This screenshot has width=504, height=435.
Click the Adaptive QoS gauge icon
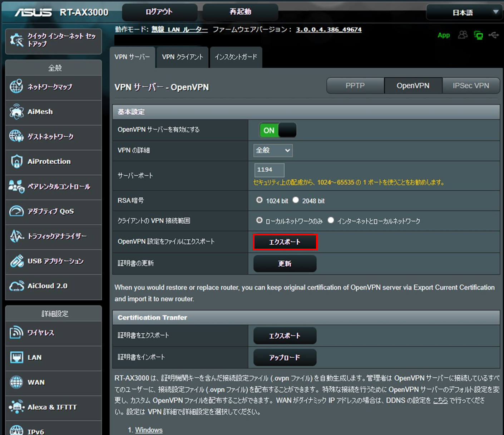16,211
